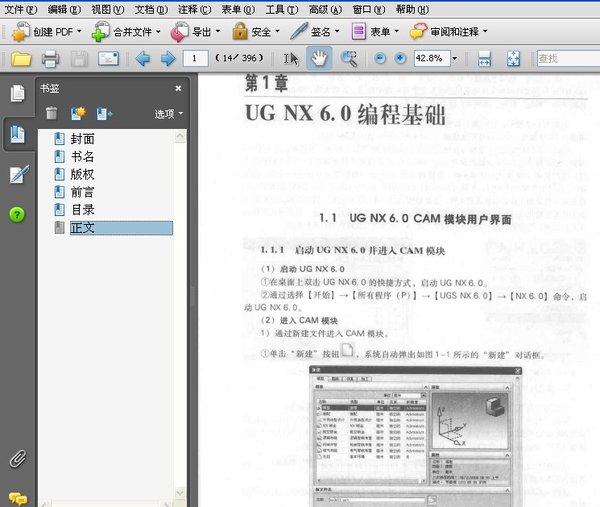
Task: Click the 签名 pen icon
Action: 299,31
